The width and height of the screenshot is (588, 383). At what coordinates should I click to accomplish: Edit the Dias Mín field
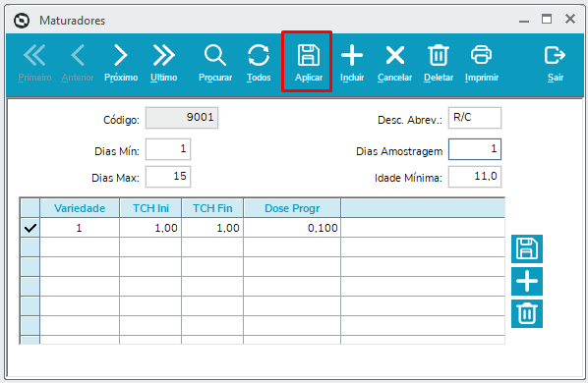tap(168, 149)
